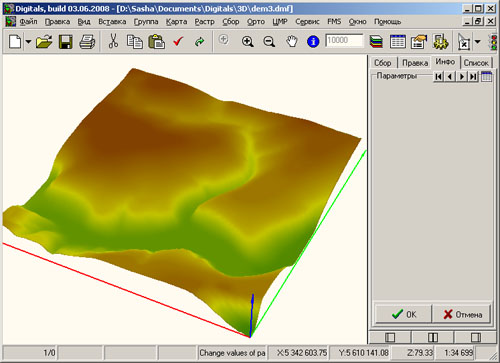Go to last record in Параметры navigator
The image size is (500, 363).
[473, 77]
